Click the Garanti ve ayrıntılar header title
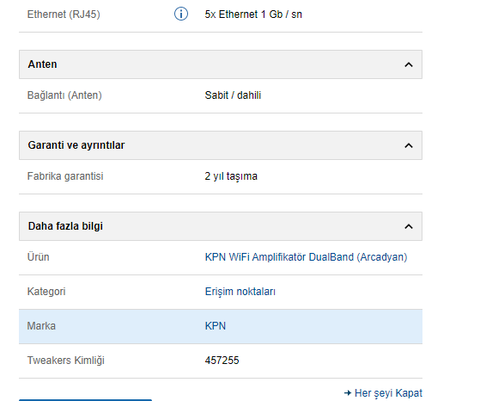The width and height of the screenshot is (480, 401). [x=76, y=145]
